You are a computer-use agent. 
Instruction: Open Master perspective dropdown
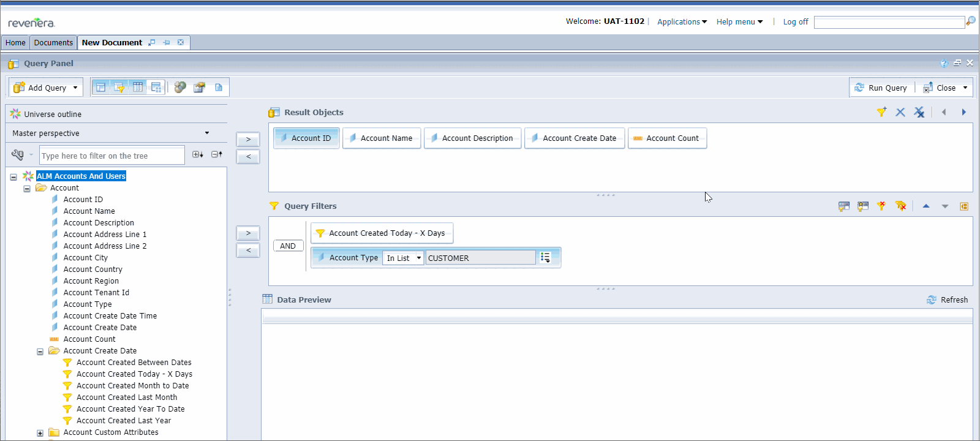(x=206, y=133)
